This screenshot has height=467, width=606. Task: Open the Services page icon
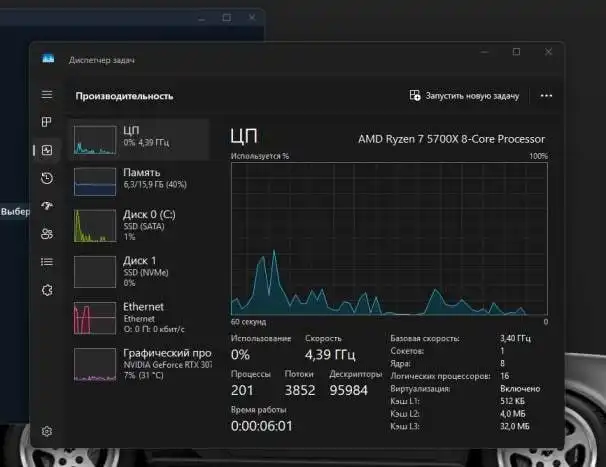47,290
